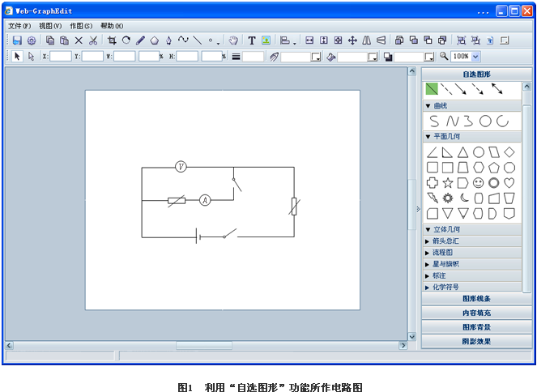Click the Move four-arrow icon
Viewport: 537px width, 392px height.
coord(352,40)
